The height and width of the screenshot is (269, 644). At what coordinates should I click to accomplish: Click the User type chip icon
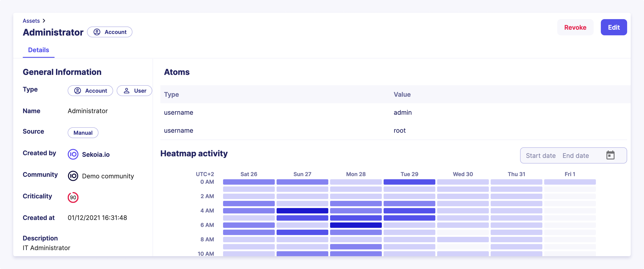pyautogui.click(x=127, y=91)
